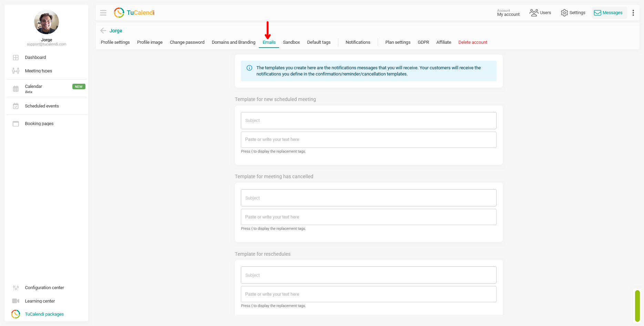Click the green NEW badge
Image resolution: width=644 pixels, height=326 pixels.
[79, 86]
